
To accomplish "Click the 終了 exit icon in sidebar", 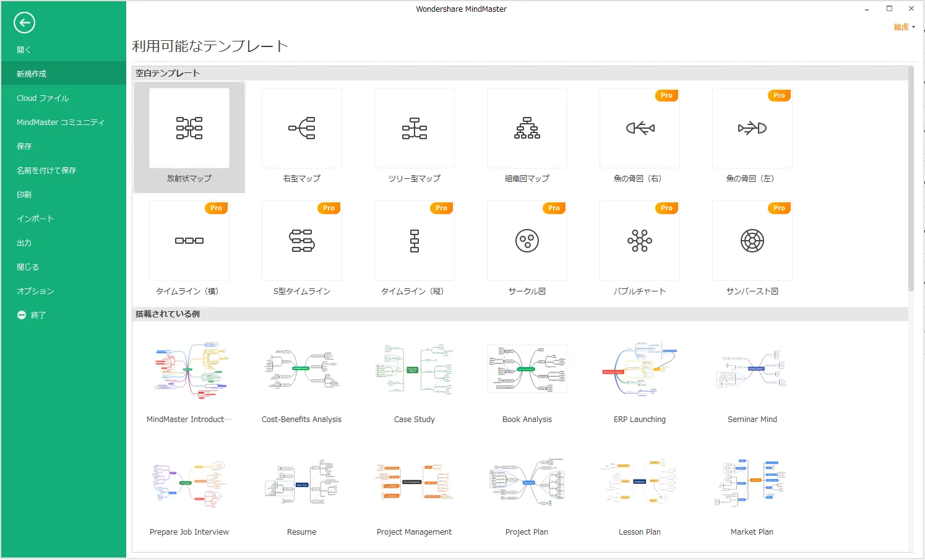I will point(22,315).
